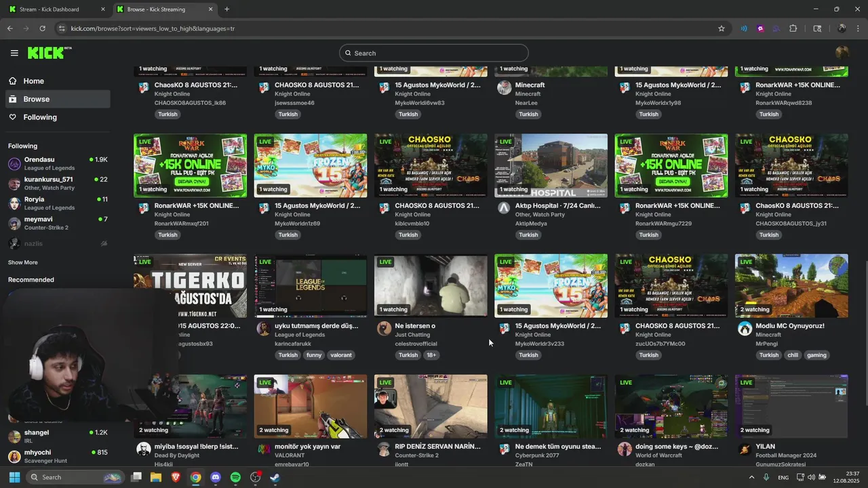Open shangel recommended channel

pos(58,436)
